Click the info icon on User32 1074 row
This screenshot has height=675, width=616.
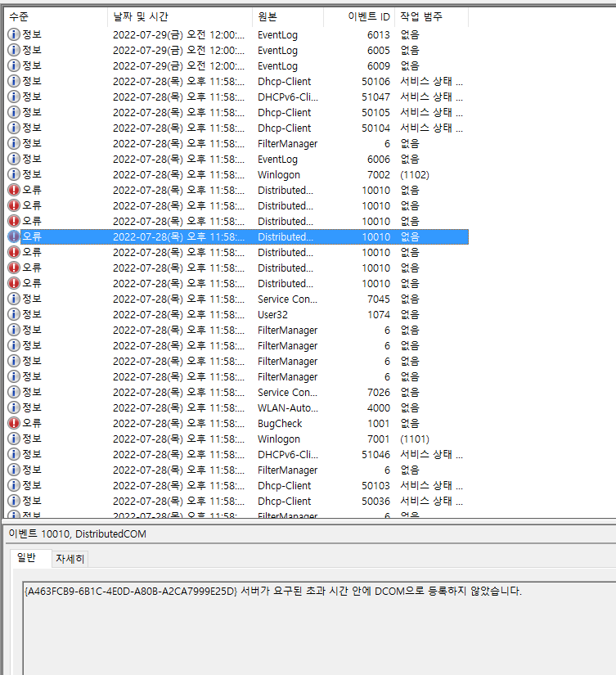[14, 314]
